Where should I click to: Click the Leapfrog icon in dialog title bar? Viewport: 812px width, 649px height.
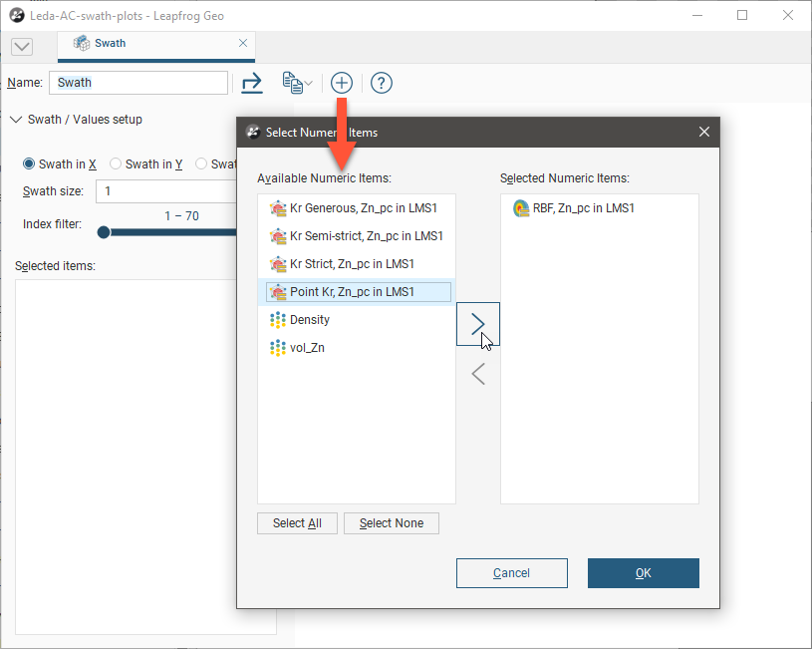253,133
